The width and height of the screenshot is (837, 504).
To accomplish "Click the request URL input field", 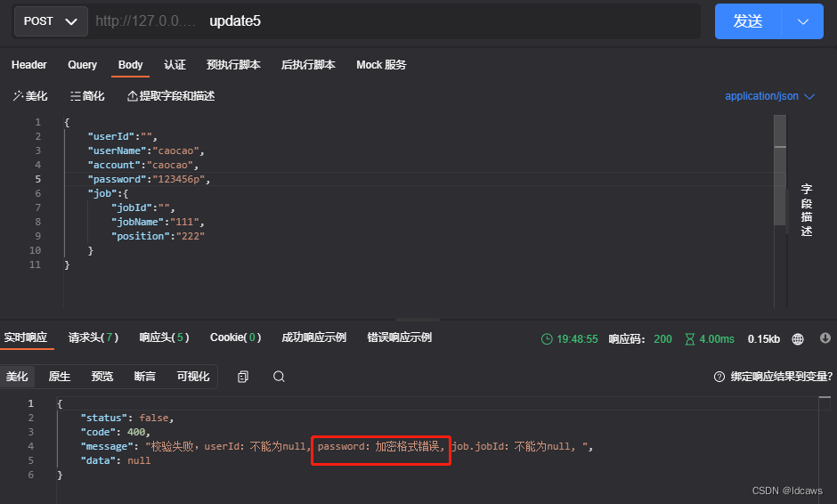I will tap(395, 21).
